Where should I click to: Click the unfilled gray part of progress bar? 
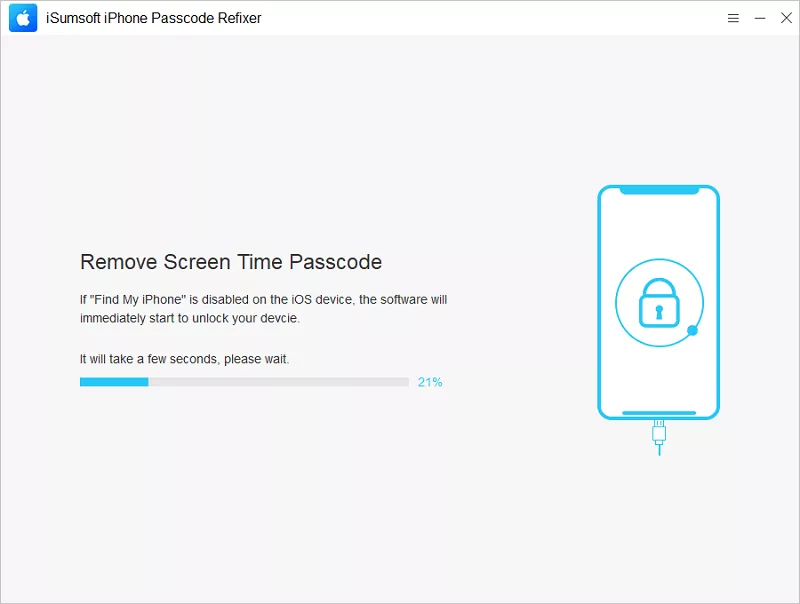pyautogui.click(x=278, y=382)
